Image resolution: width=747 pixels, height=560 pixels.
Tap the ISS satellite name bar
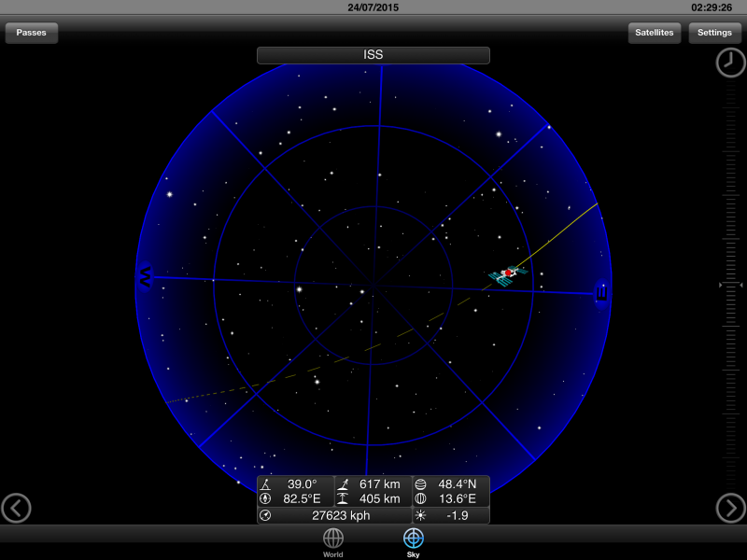tap(373, 55)
